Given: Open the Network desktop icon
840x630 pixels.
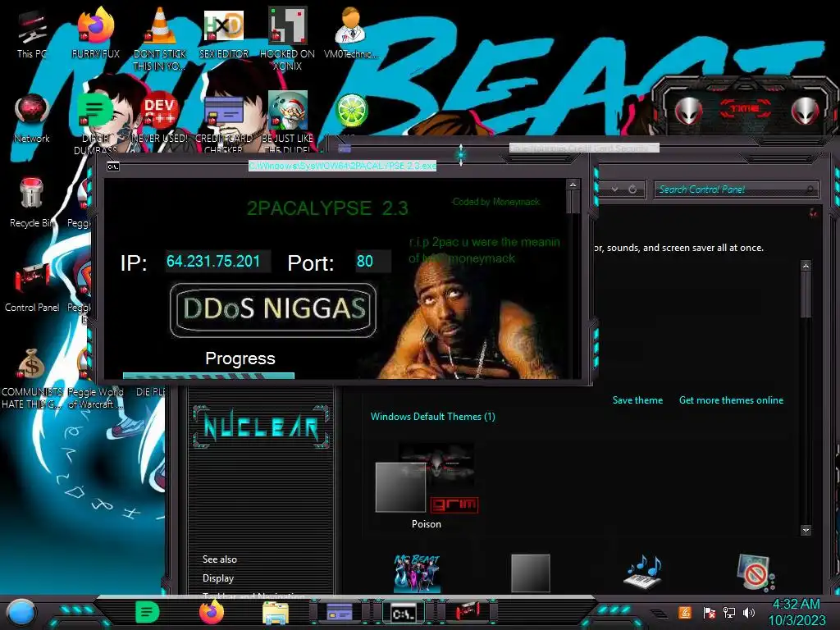Looking at the screenshot, I should click(x=32, y=118).
